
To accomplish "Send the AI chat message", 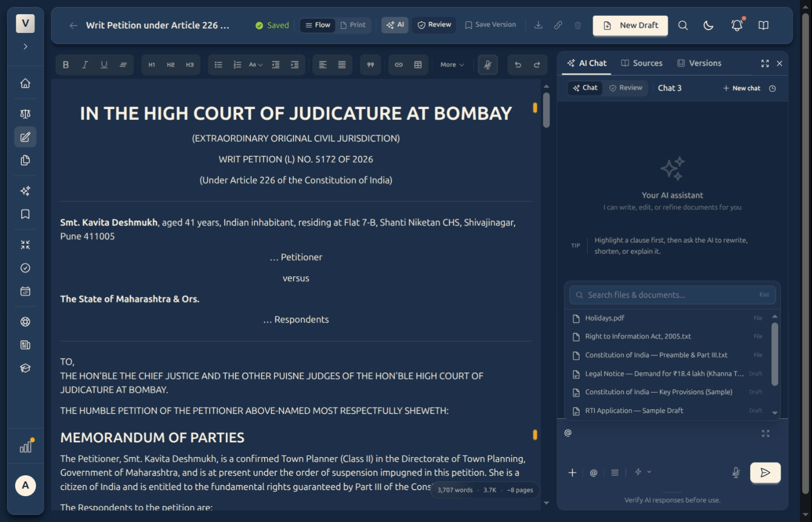I will coord(765,473).
